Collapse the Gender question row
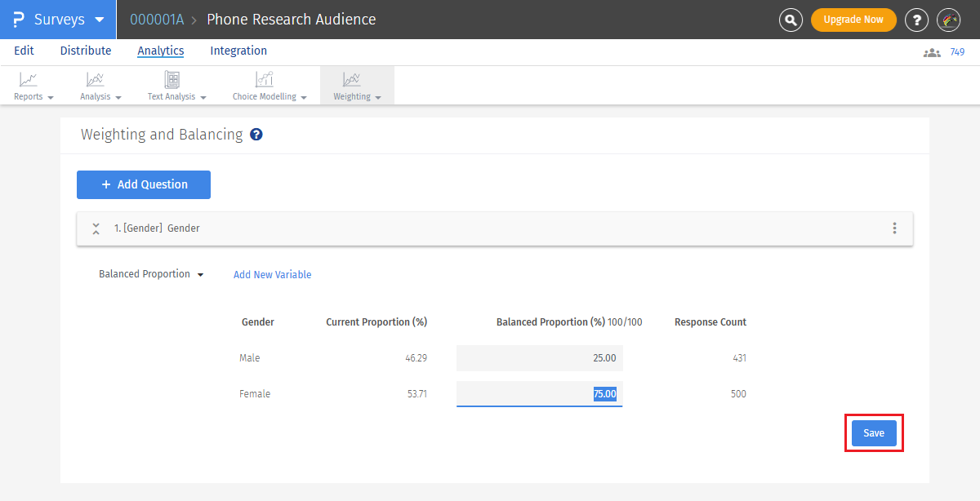 pos(96,228)
